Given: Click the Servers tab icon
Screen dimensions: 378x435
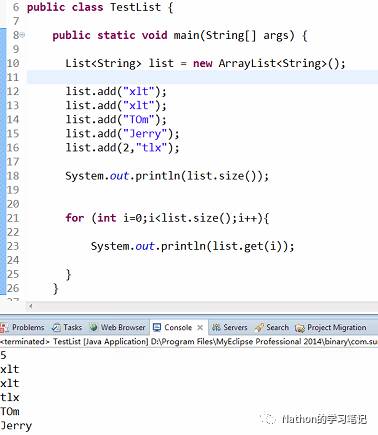Looking at the screenshot, I should click(216, 328).
